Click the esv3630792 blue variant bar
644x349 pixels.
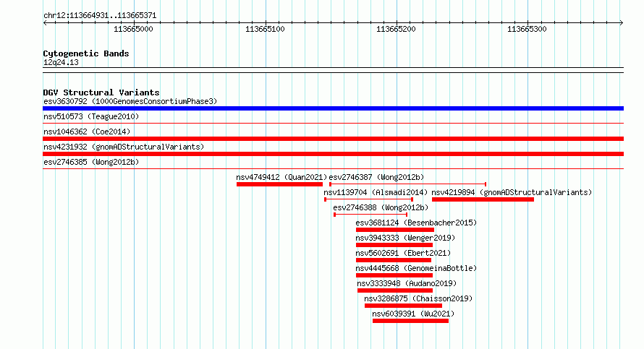(333, 108)
